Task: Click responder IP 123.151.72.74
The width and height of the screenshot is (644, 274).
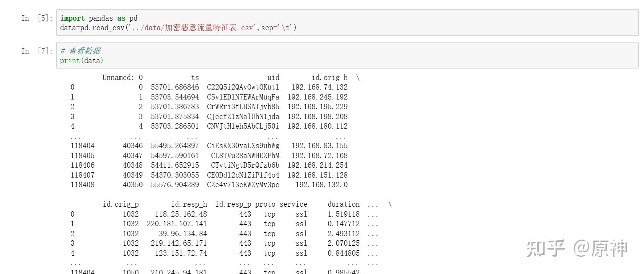Action: click(x=181, y=253)
